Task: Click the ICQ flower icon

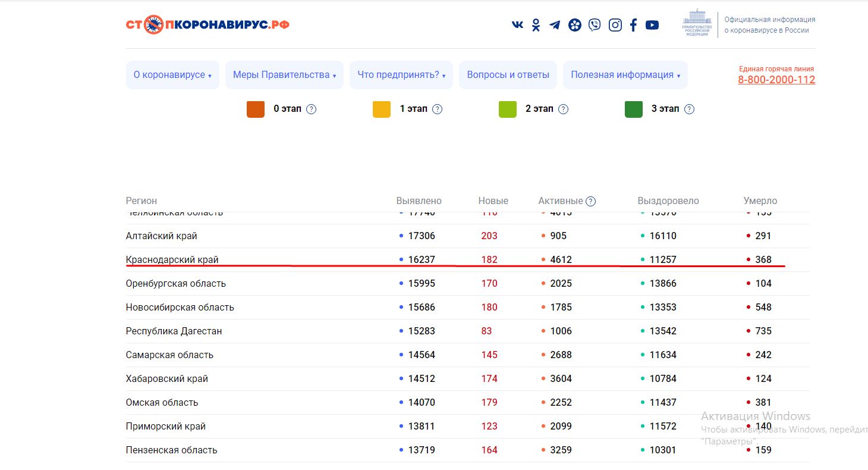Action: [574, 25]
